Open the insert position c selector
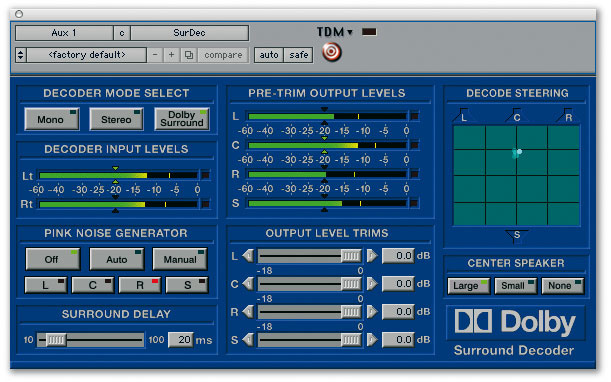The width and height of the screenshot is (611, 382). pyautogui.click(x=122, y=33)
